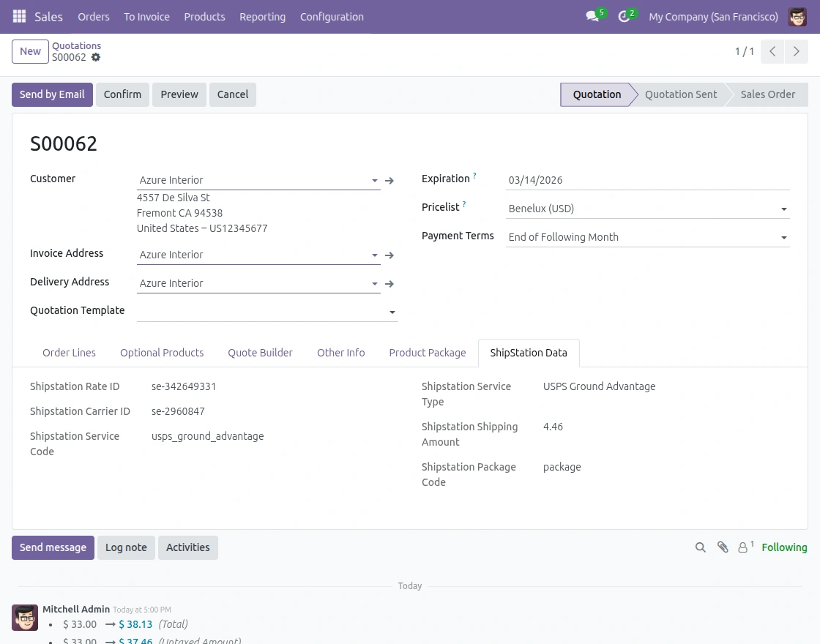Image resolution: width=820 pixels, height=644 pixels.
Task: Toggle the Following status
Action: (783, 547)
